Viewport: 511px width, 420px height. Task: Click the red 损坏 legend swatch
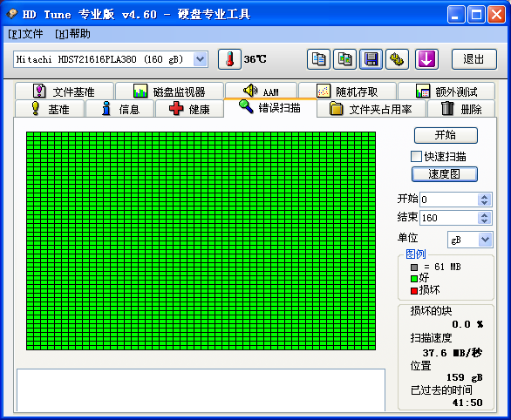[x=414, y=291]
